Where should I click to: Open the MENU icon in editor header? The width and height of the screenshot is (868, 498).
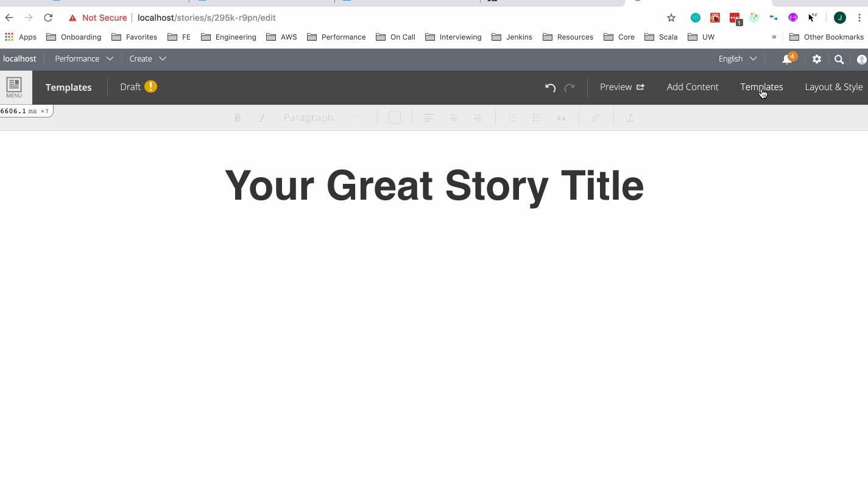[x=14, y=87]
